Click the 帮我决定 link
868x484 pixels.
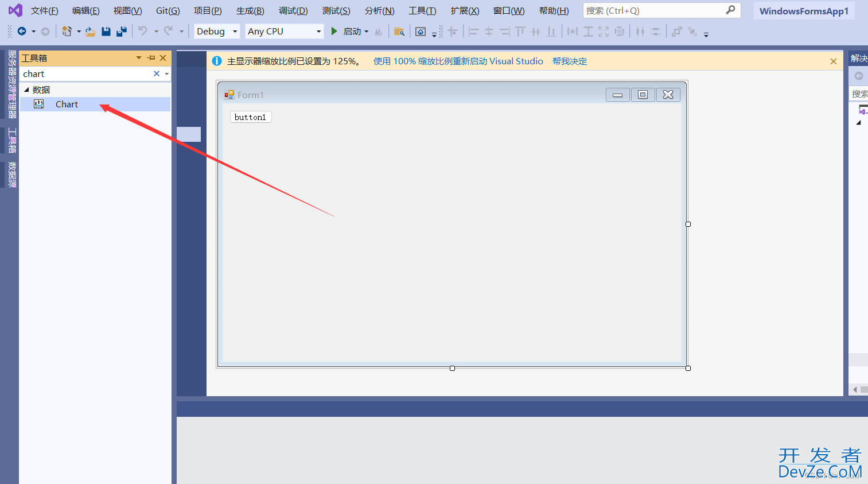tap(570, 61)
